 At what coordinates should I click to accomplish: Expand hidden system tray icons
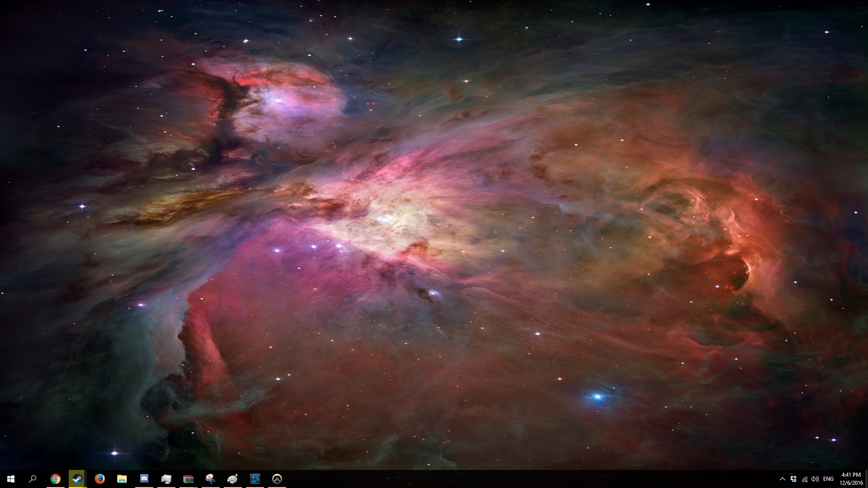pos(782,479)
